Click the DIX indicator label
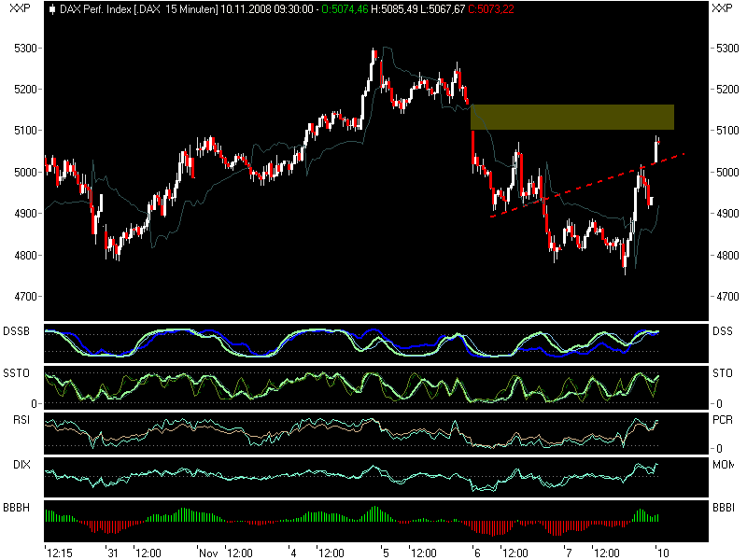Image resolution: width=747 pixels, height=560 pixels. (x=21, y=464)
